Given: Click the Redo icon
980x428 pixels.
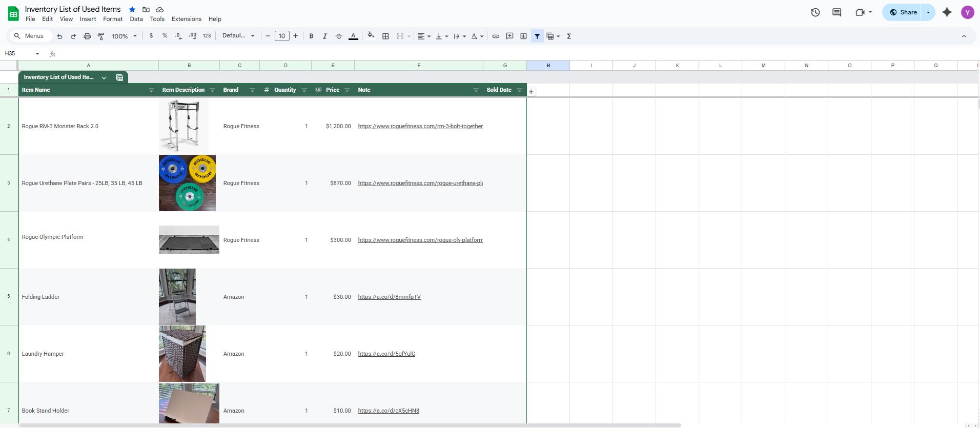Looking at the screenshot, I should tap(73, 36).
